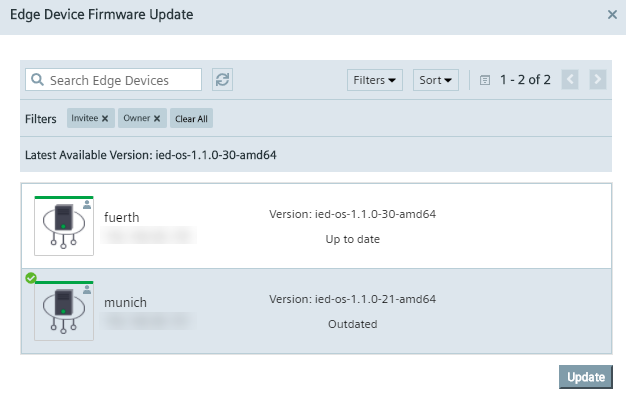This screenshot has height=397, width=626.
Task: Click the munich device thumbnail icon
Action: point(64,311)
